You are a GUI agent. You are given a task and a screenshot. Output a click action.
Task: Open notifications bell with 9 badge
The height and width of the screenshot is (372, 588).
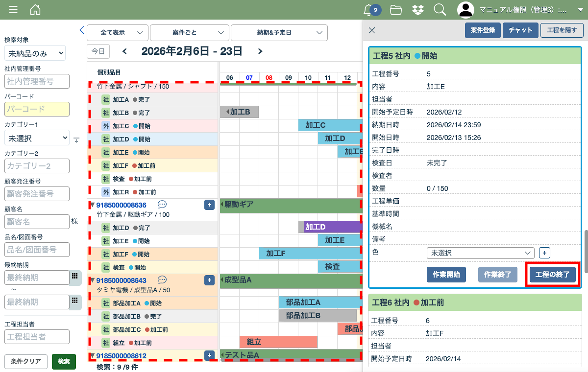click(368, 10)
